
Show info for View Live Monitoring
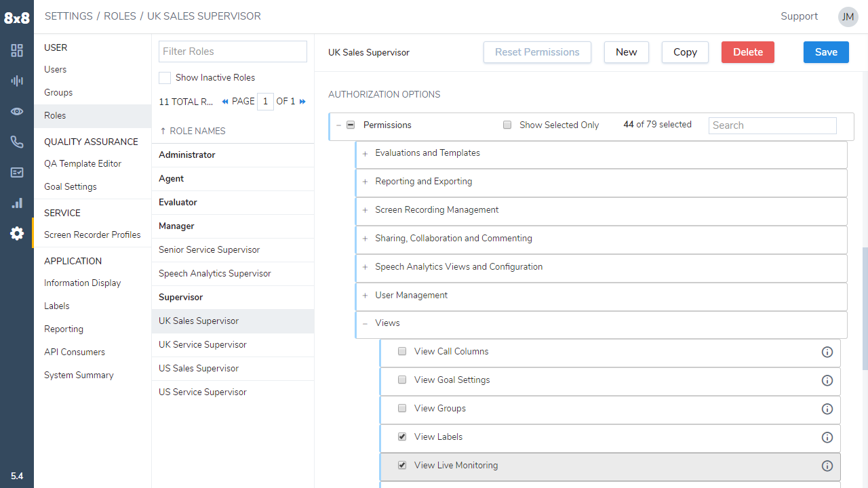pos(827,466)
